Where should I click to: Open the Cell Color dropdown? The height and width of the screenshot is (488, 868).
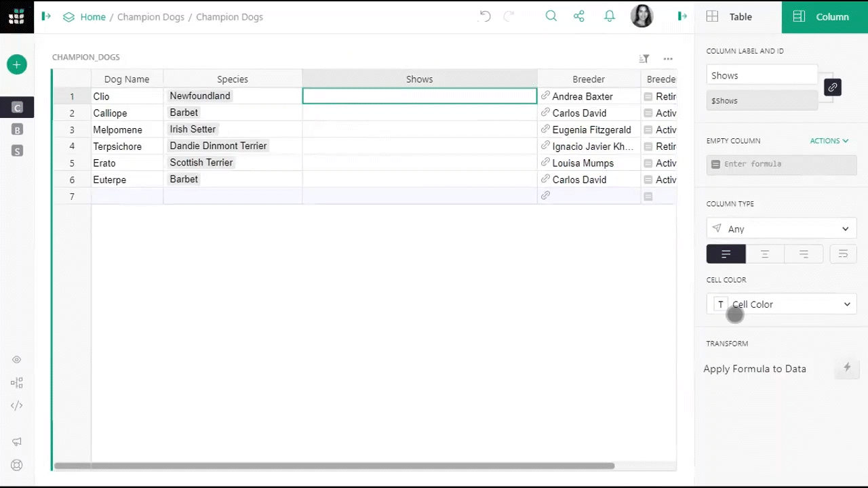781,304
